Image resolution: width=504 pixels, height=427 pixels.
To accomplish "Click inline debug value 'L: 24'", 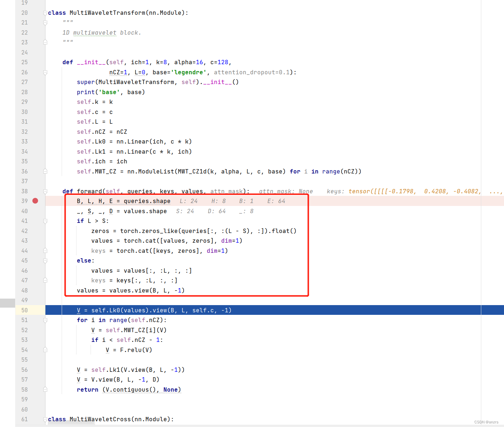I will [189, 201].
